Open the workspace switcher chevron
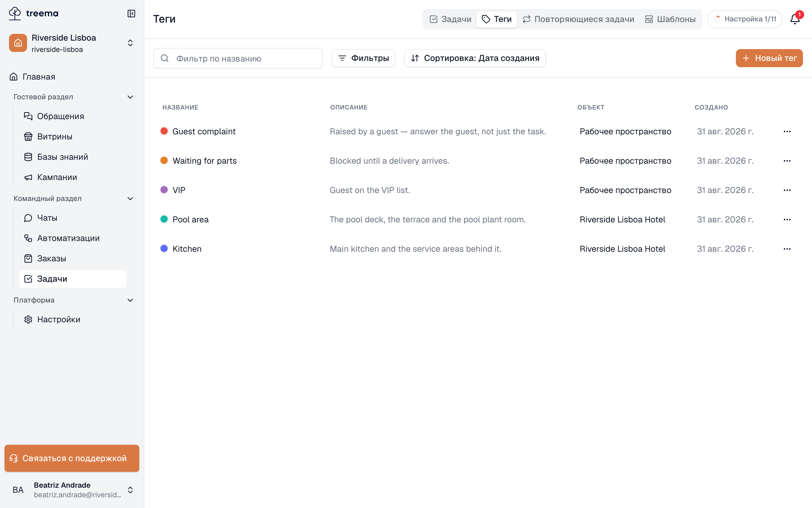This screenshot has height=508, width=812. coord(130,43)
